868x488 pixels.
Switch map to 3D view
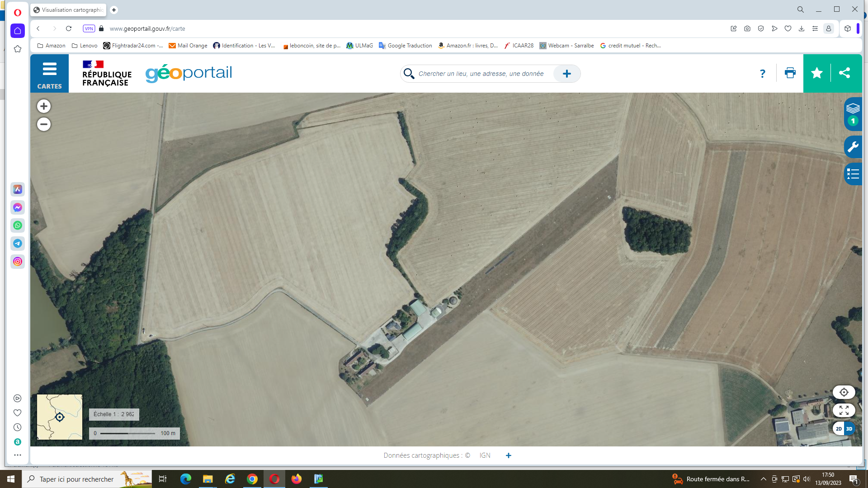(849, 429)
